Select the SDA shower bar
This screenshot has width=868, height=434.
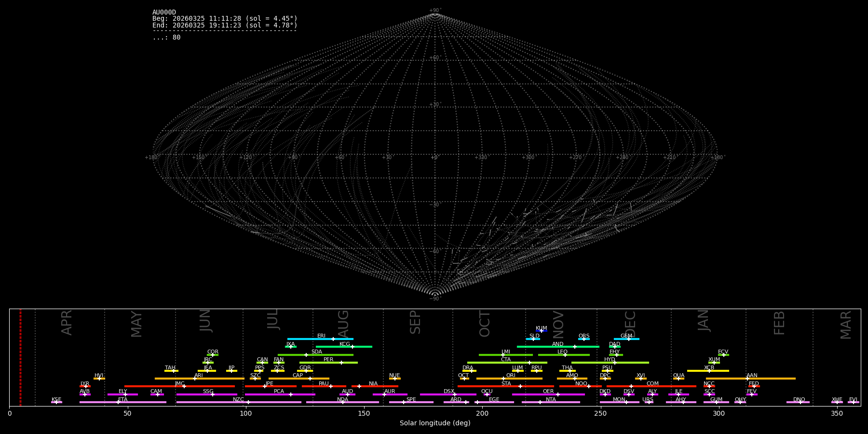(315, 355)
